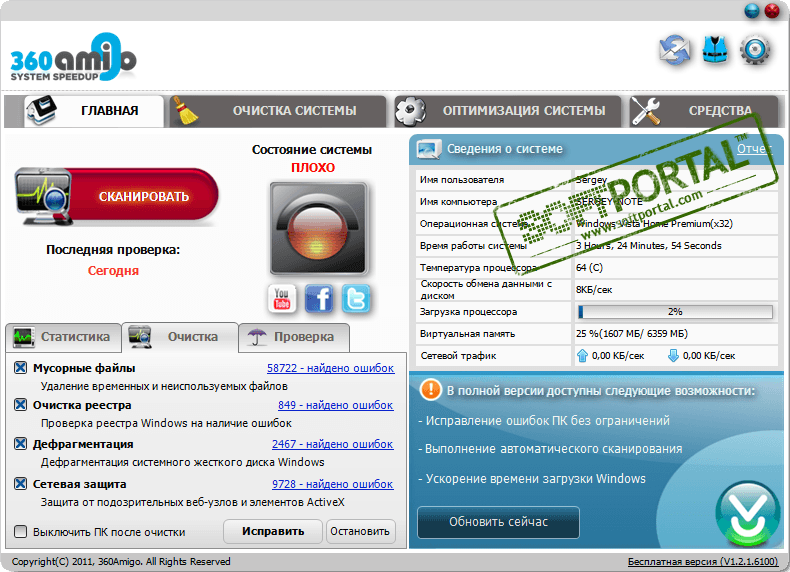Click the CPU load 2% progress bar
This screenshot has height=572, width=790.
(675, 312)
